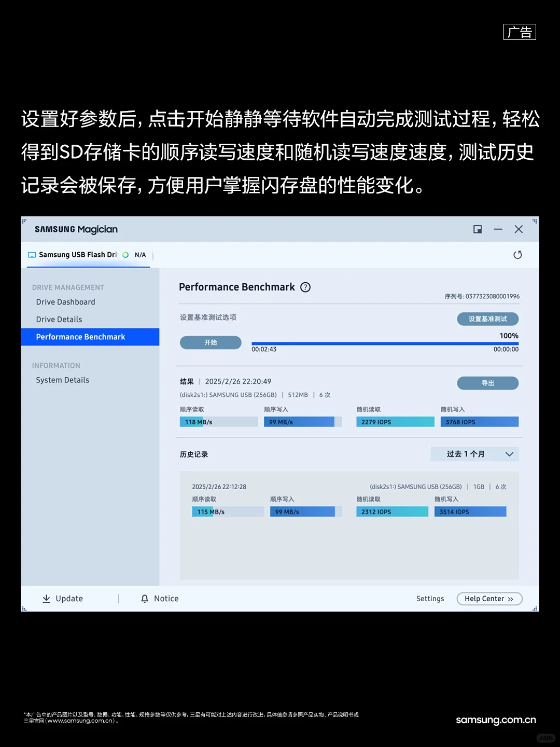
Task: Open the 过去 1 个月 history filter dropdown
Action: click(x=473, y=453)
